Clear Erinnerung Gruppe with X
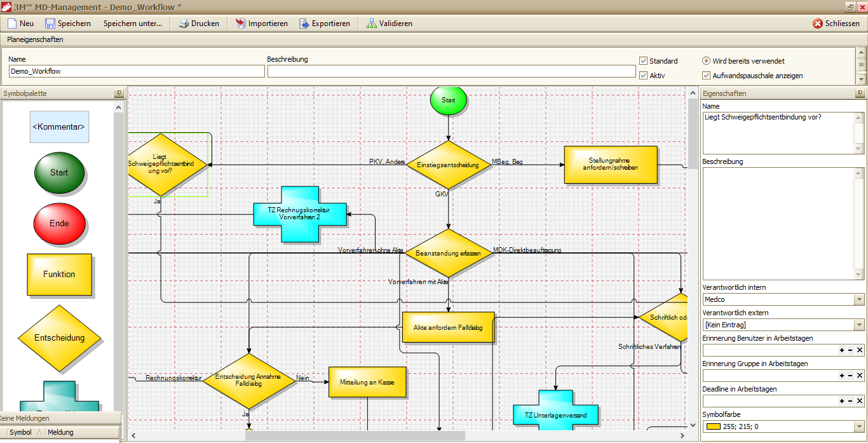The image size is (868, 443). [x=859, y=376]
